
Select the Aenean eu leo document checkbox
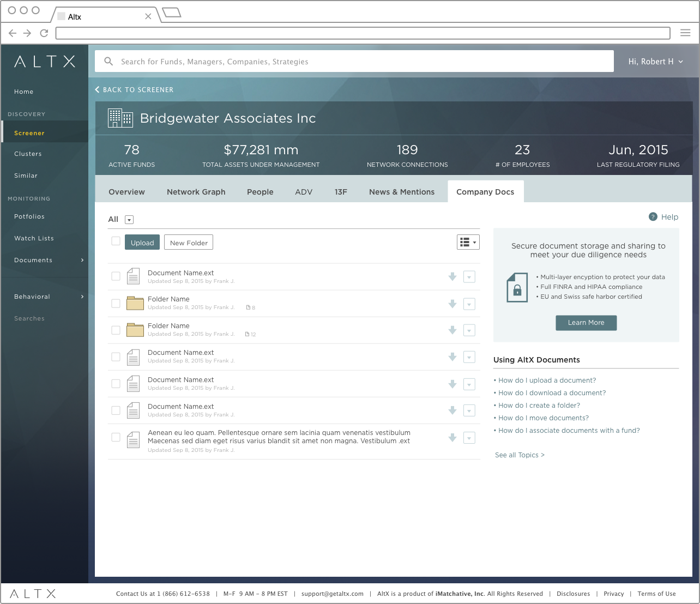(x=116, y=437)
